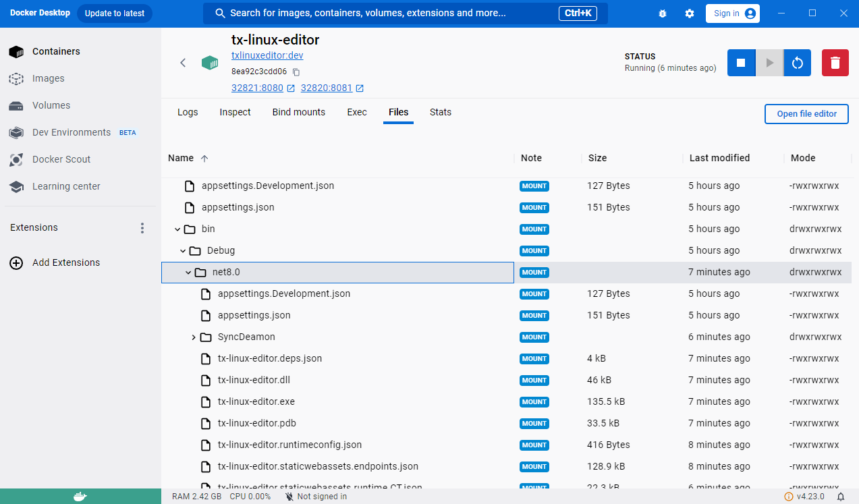Open the txlinuxeditor:dev image link
This screenshot has height=504, width=859.
coord(267,55)
